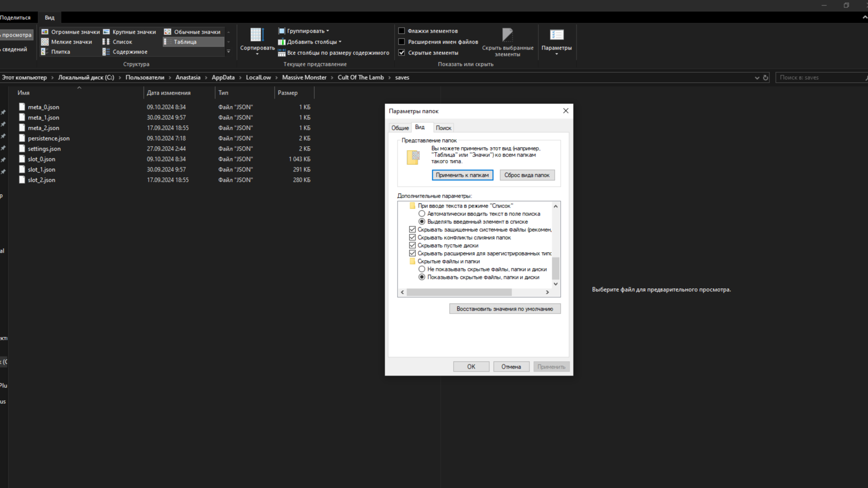Navigate to LocalLow in the address bar
The width and height of the screenshot is (868, 488).
point(258,78)
